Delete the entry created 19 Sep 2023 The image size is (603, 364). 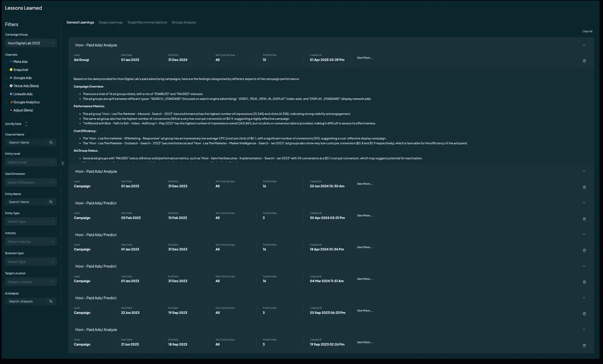(x=584, y=346)
